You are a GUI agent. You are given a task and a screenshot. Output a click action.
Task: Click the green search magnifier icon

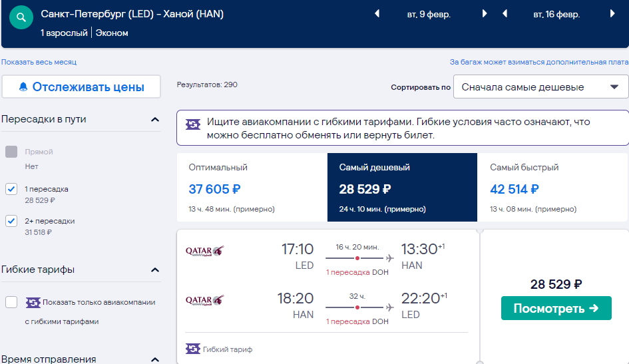tap(21, 17)
